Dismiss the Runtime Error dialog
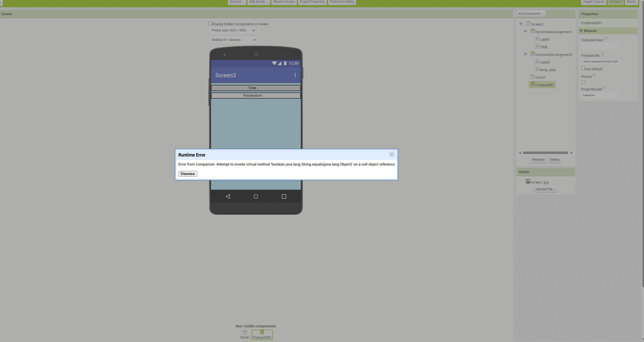Screen dimensions: 644x342 [187, 174]
